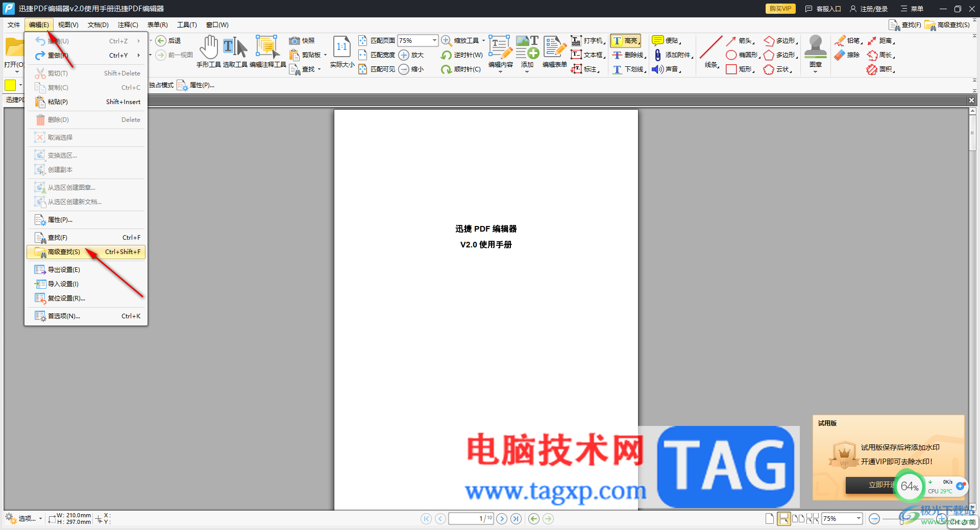
Task: Click the page number input field
Action: pyautogui.click(x=471, y=519)
